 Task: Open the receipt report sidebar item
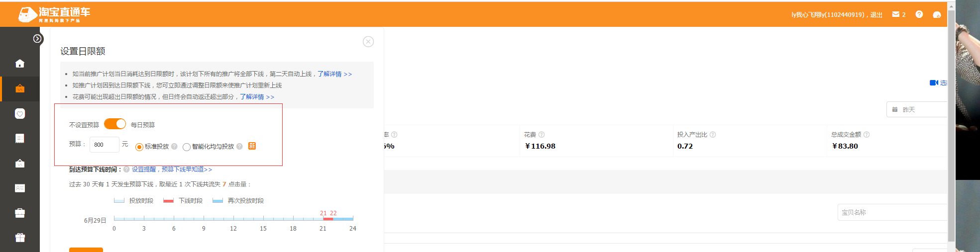click(20, 138)
